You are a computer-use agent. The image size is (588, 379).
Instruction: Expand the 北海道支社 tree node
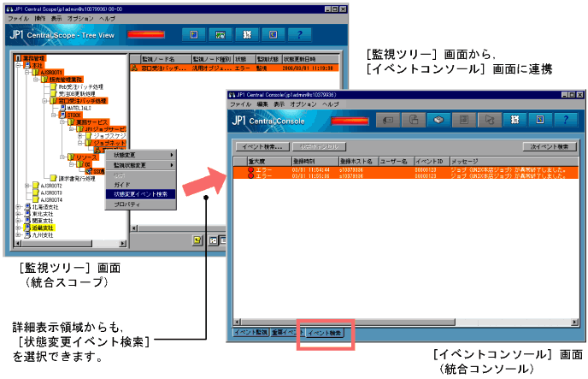18,207
